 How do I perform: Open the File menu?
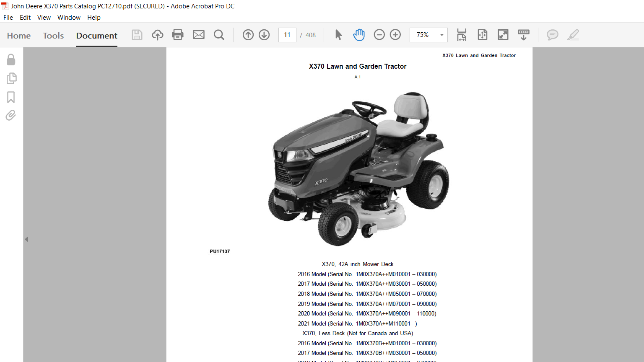[x=8, y=18]
